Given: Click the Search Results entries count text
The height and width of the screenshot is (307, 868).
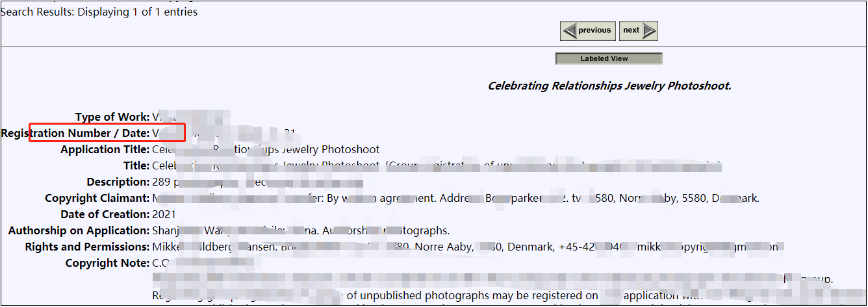Looking at the screenshot, I should pyautogui.click(x=99, y=12).
